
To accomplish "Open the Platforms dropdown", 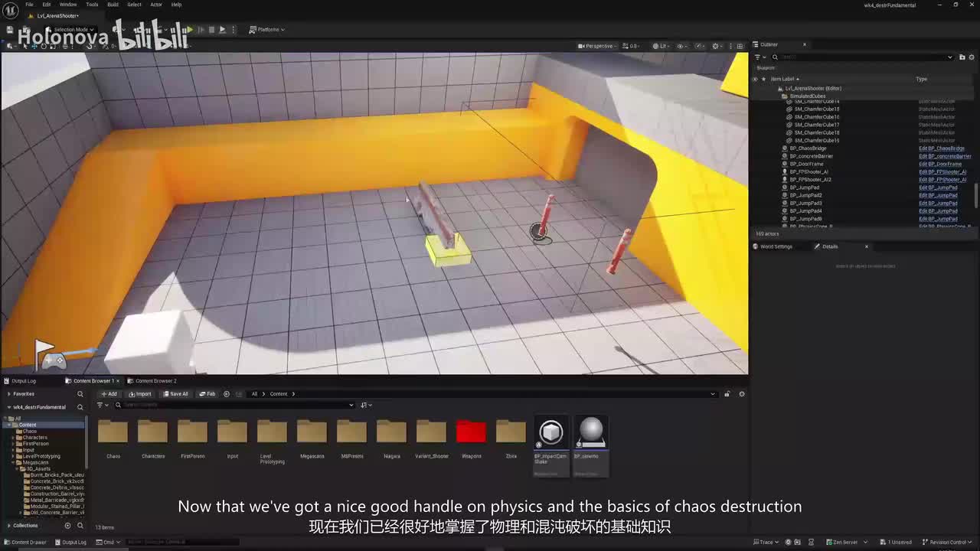I will point(266,30).
